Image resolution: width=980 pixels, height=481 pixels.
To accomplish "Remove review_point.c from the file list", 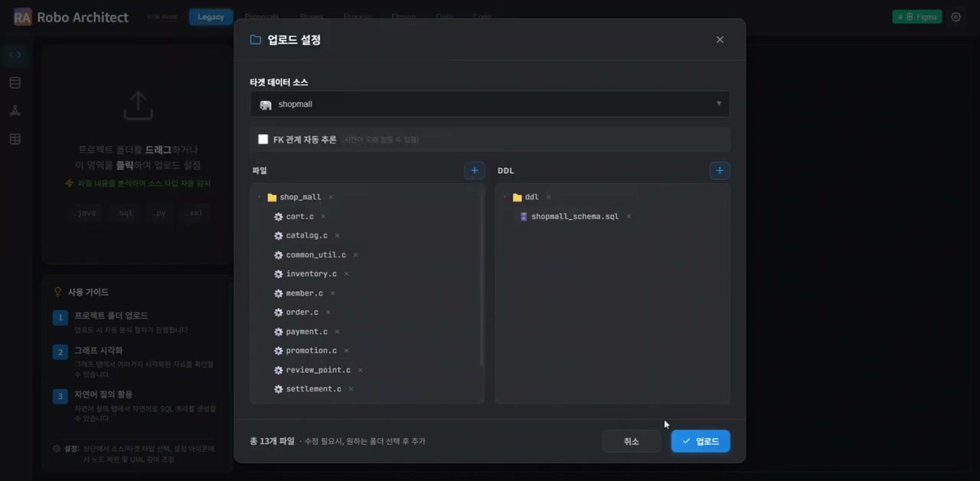I will click(360, 370).
